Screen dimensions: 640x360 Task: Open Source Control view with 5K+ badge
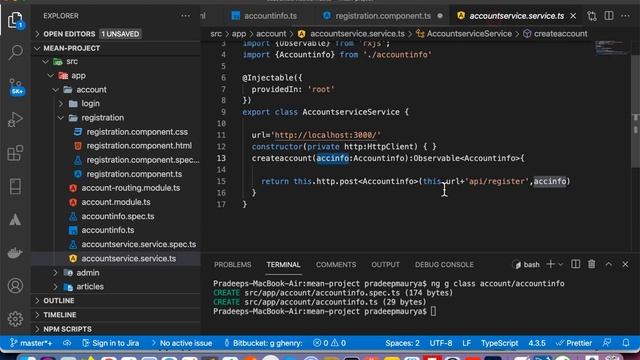(x=16, y=87)
